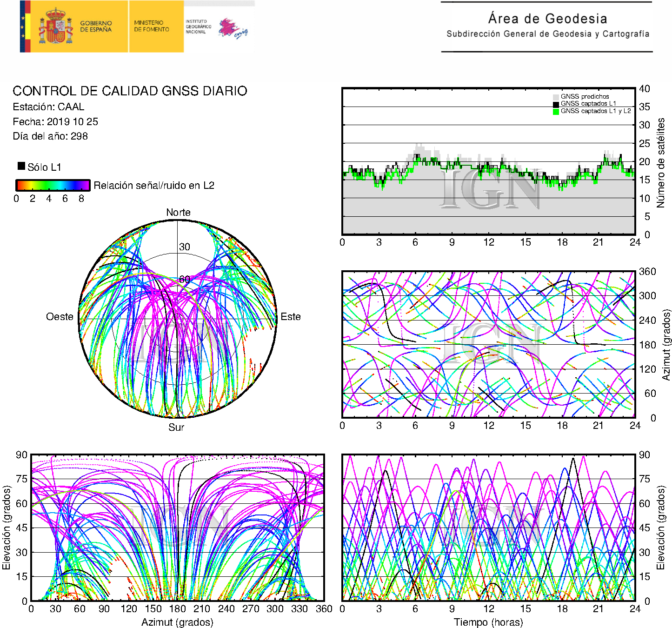Click the Este label beside the skyplot
The image size is (672, 628).
tap(291, 317)
